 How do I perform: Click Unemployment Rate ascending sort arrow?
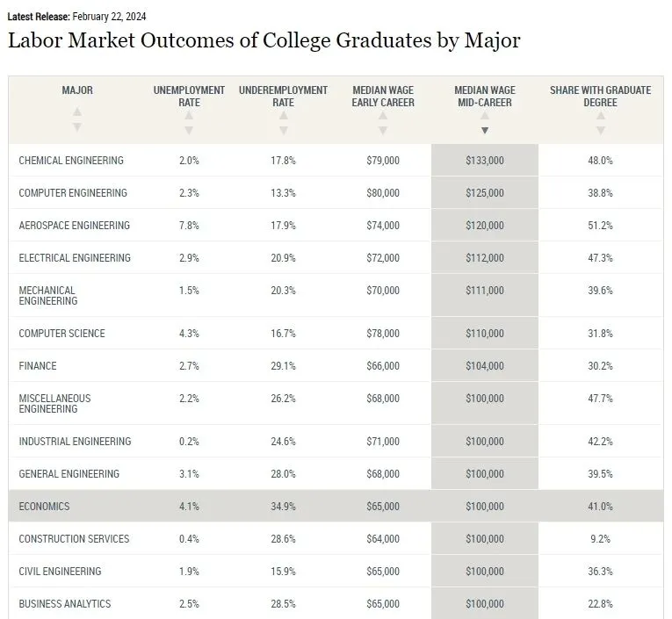tap(189, 116)
